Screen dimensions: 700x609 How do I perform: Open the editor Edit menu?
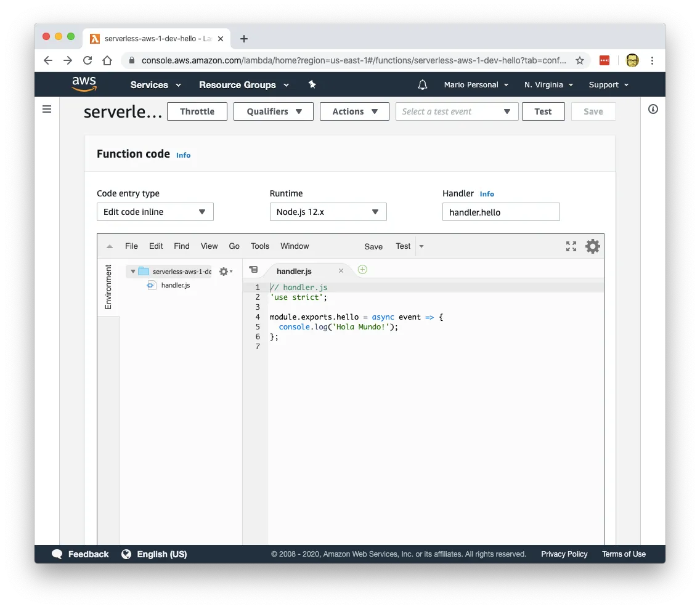156,246
